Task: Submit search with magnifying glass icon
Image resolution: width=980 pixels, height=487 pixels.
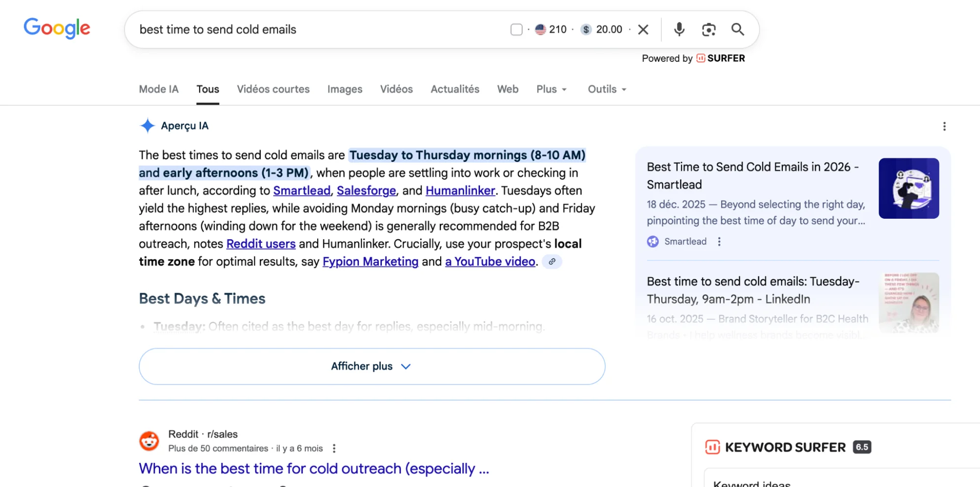Action: point(737,29)
